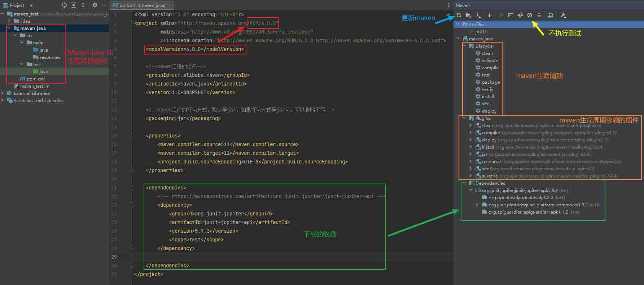Fold the closing dependencies tag in gutter

132,266
